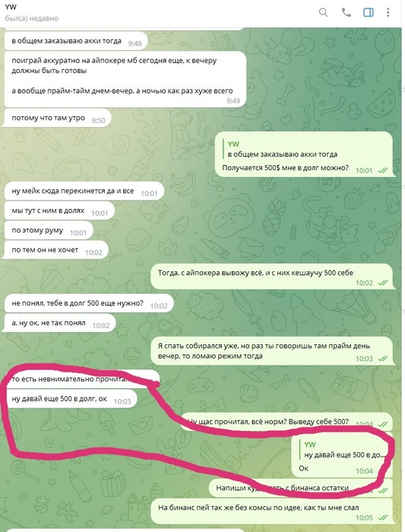Select message "по тем он не хочет"
Image resolution: width=405 pixels, height=532 pixels.
pos(56,250)
